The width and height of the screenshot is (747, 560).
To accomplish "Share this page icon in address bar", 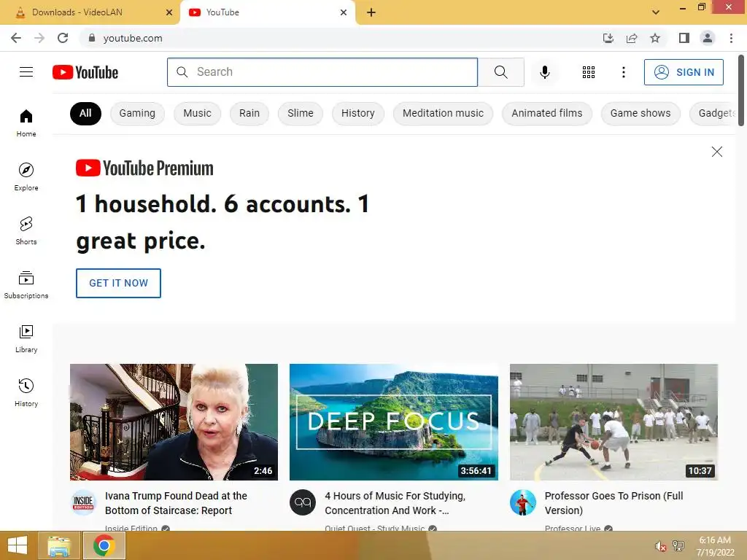I will click(632, 38).
